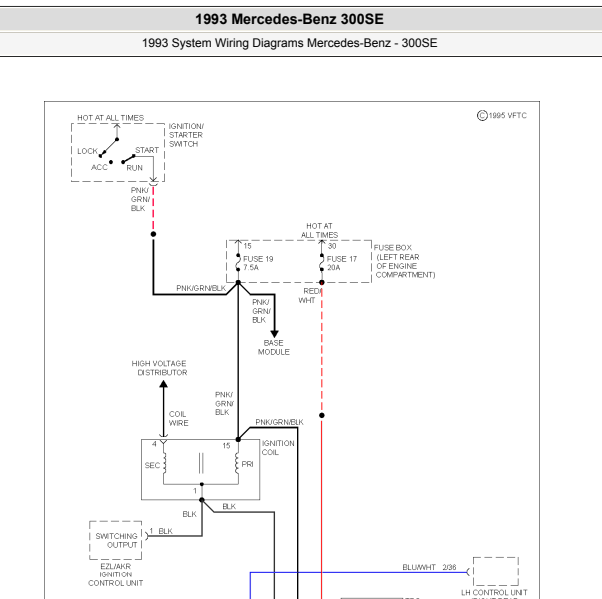
Task: Select "HOT AT ALL TIMES" above the fuse box
Action: pyautogui.click(x=319, y=230)
